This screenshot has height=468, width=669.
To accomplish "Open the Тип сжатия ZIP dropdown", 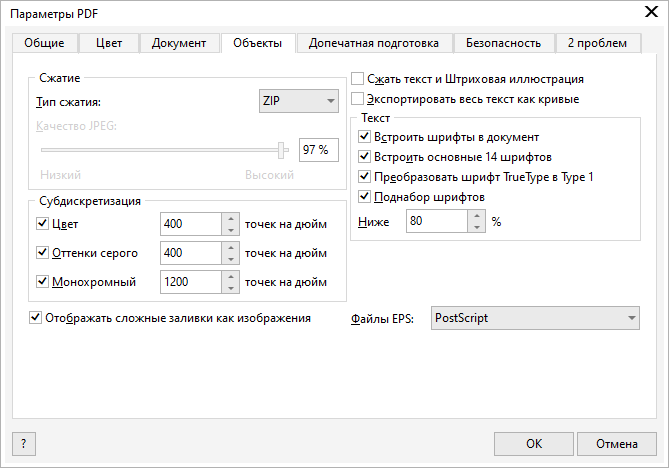I will (x=298, y=101).
